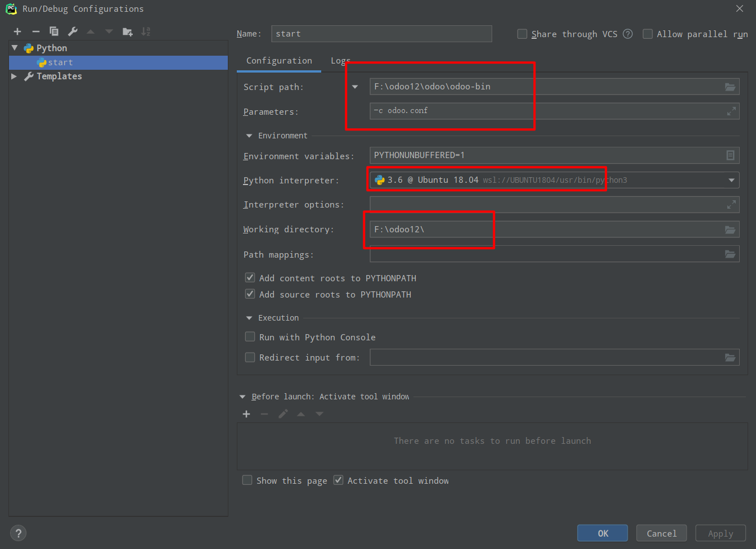The image size is (756, 549).
Task: Select the Python group in tree
Action: pyautogui.click(x=52, y=48)
